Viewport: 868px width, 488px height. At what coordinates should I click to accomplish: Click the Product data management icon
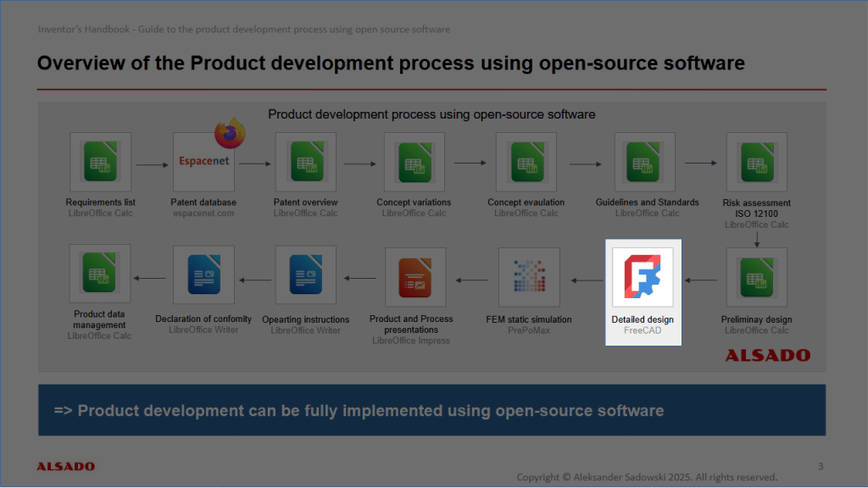point(100,274)
